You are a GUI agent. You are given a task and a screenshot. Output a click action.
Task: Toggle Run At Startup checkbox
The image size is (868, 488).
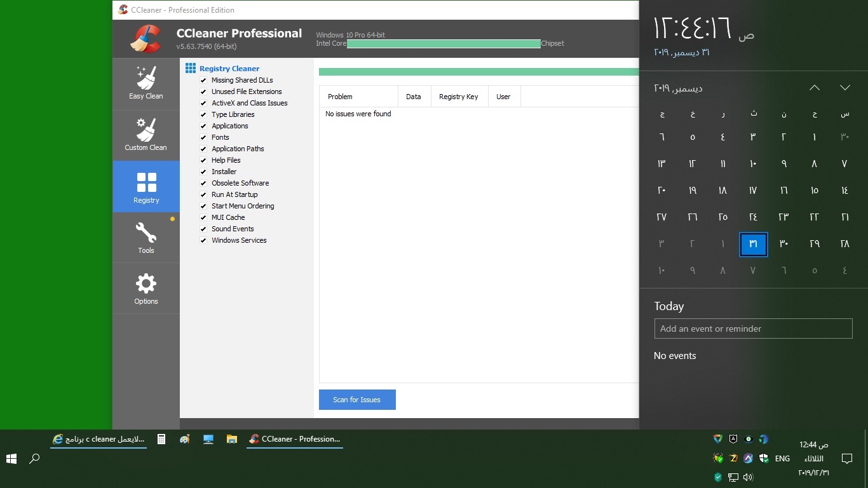click(x=203, y=194)
